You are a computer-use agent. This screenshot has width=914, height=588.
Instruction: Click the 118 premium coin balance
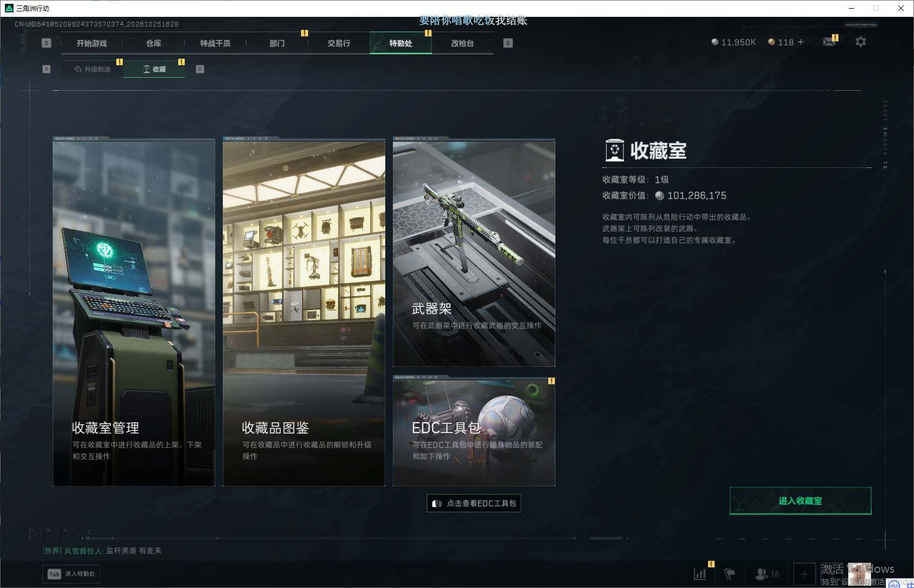[x=781, y=42]
